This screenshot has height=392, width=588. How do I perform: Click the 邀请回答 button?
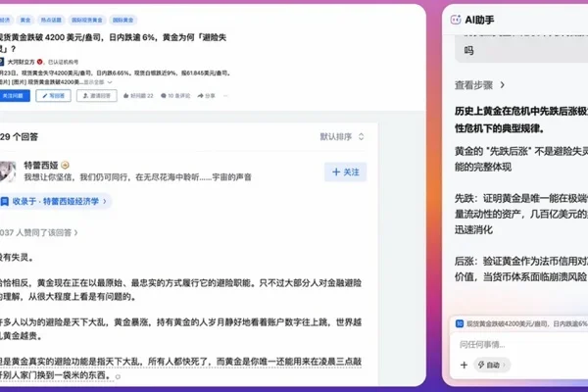pos(97,96)
